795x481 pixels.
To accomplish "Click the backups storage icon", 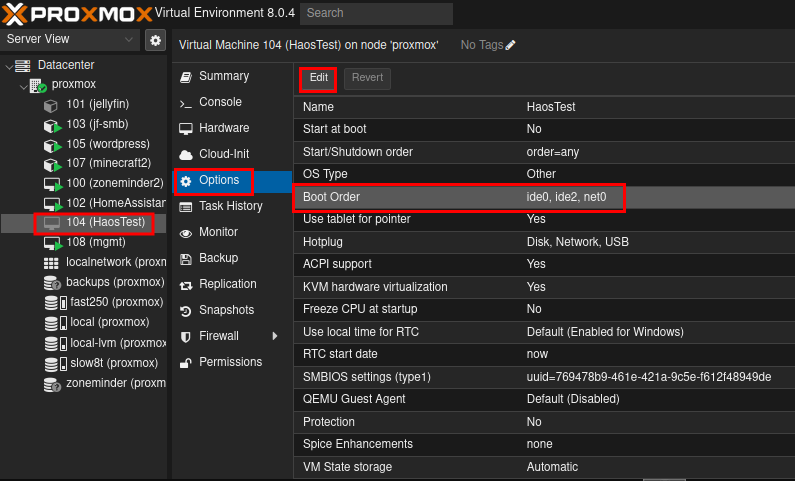I will (52, 283).
